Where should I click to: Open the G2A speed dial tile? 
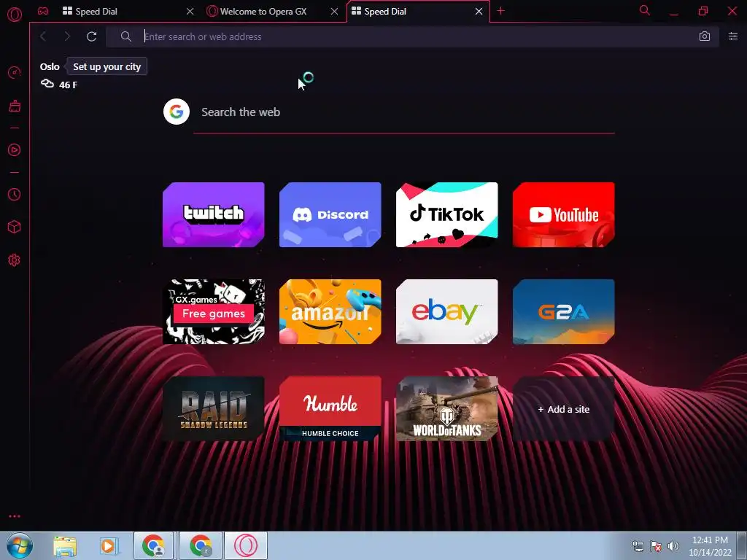[564, 312]
